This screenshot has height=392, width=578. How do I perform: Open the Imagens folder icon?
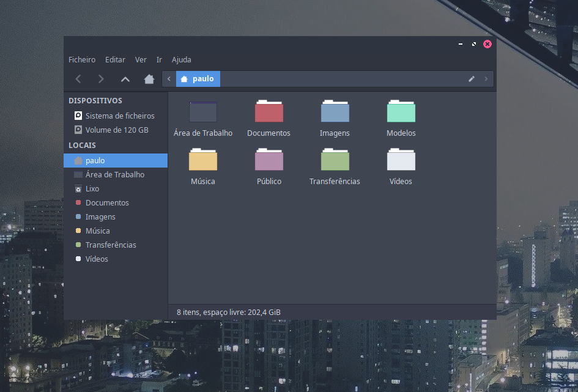(x=335, y=112)
